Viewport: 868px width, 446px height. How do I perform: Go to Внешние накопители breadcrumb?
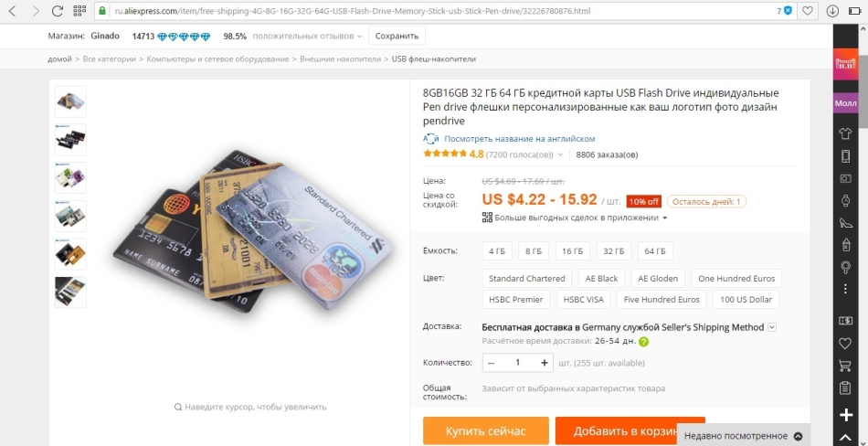(341, 58)
